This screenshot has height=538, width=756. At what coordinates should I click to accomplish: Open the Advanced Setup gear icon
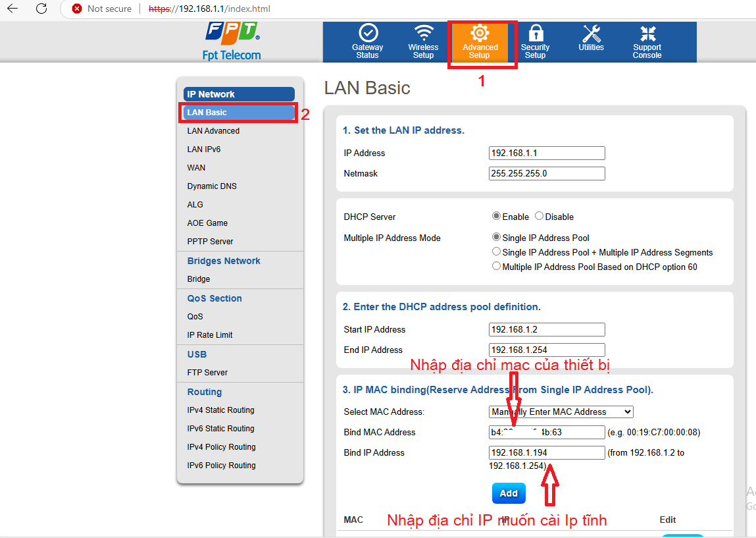[x=480, y=33]
